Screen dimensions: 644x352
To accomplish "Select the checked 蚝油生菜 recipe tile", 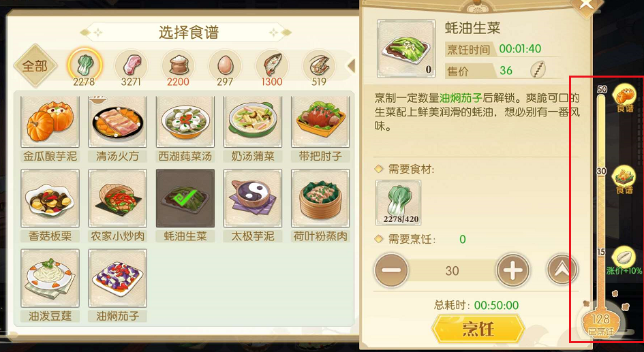I will (185, 205).
